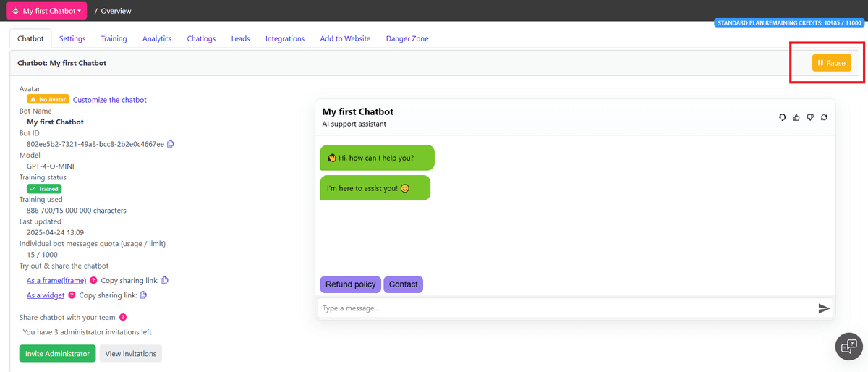Focus the Type a message input field

(x=564, y=308)
